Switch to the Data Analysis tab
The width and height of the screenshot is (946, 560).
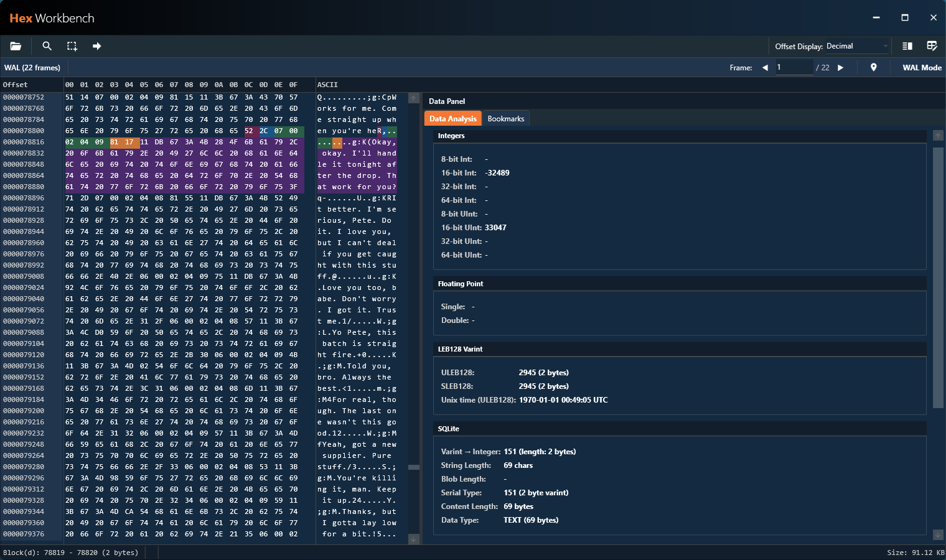click(x=452, y=119)
